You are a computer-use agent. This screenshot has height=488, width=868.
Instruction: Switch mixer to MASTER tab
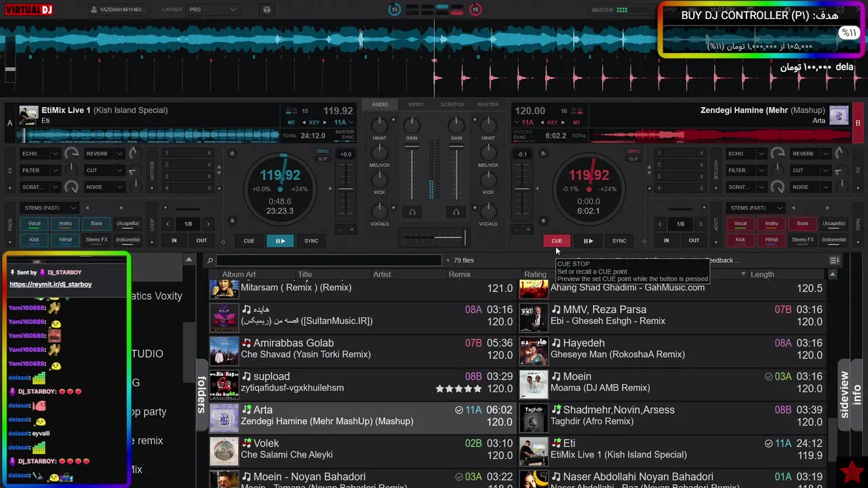(488, 104)
